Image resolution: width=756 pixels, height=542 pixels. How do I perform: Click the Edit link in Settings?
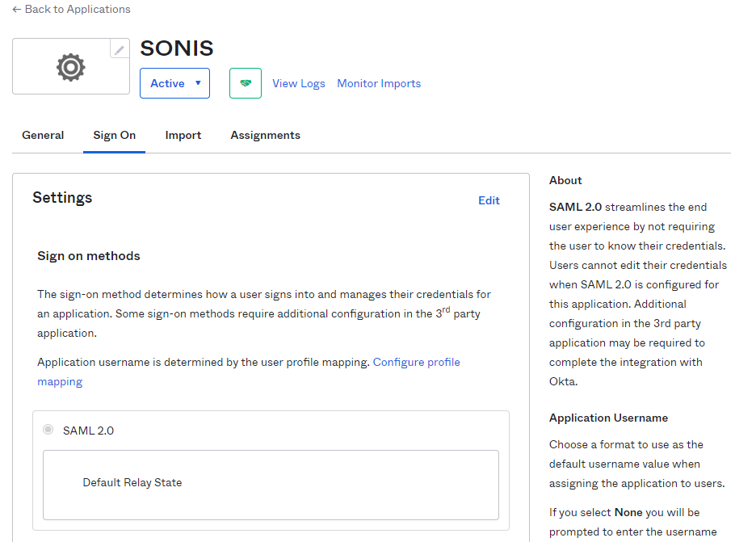pos(489,200)
